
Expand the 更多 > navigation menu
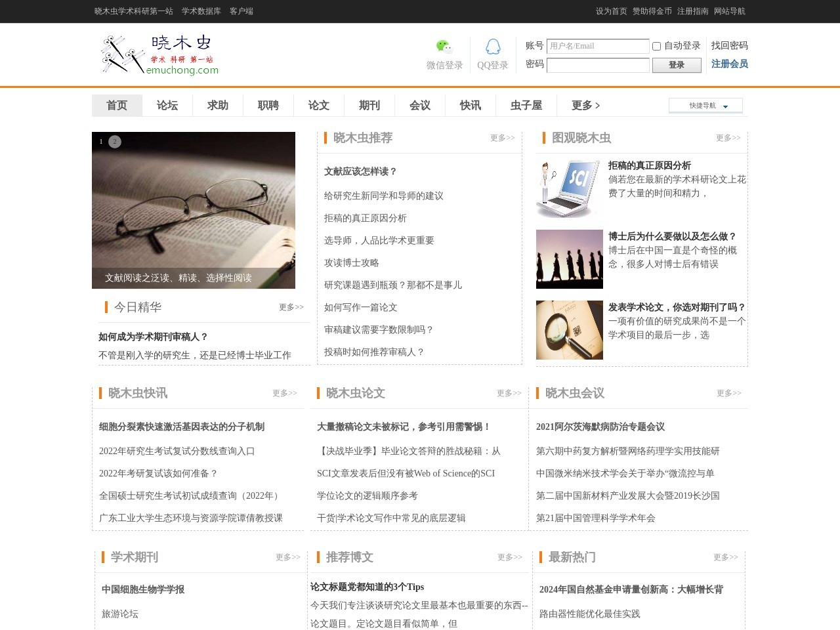[x=585, y=106]
